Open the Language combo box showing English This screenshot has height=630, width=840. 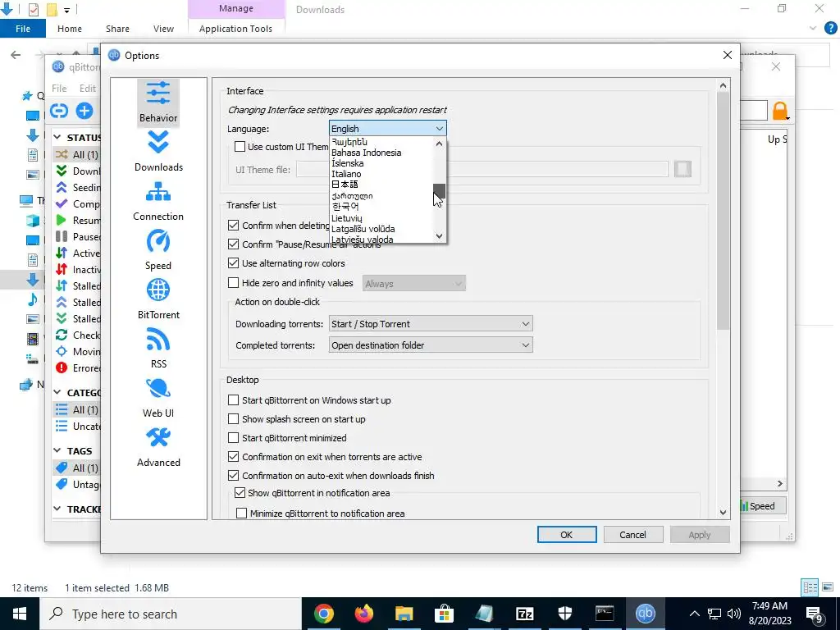pyautogui.click(x=387, y=129)
